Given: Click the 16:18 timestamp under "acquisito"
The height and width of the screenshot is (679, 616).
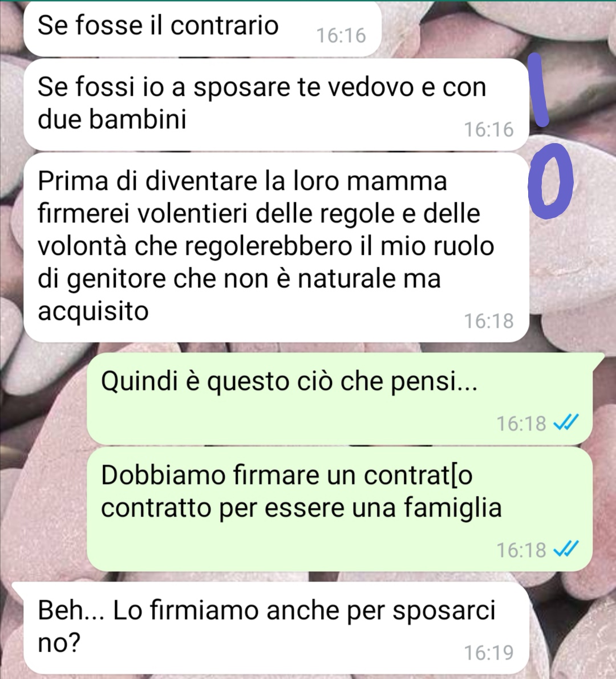Looking at the screenshot, I should click(489, 321).
